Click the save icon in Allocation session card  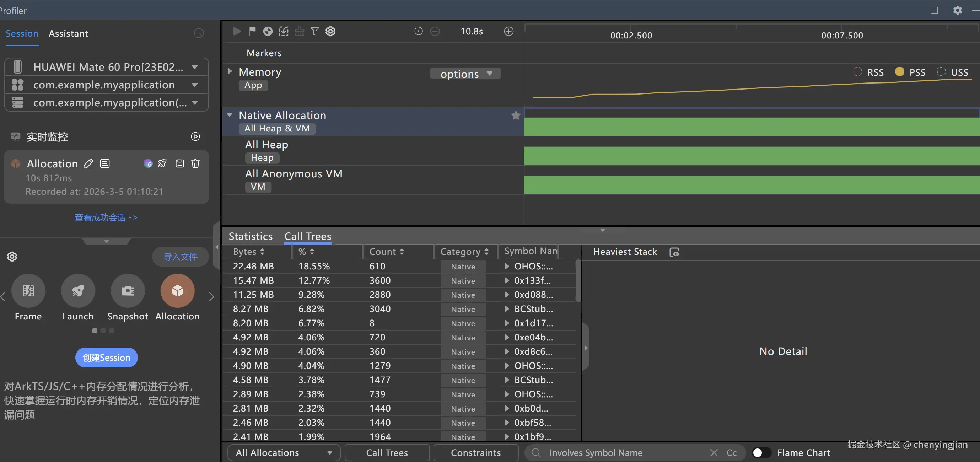tap(179, 163)
